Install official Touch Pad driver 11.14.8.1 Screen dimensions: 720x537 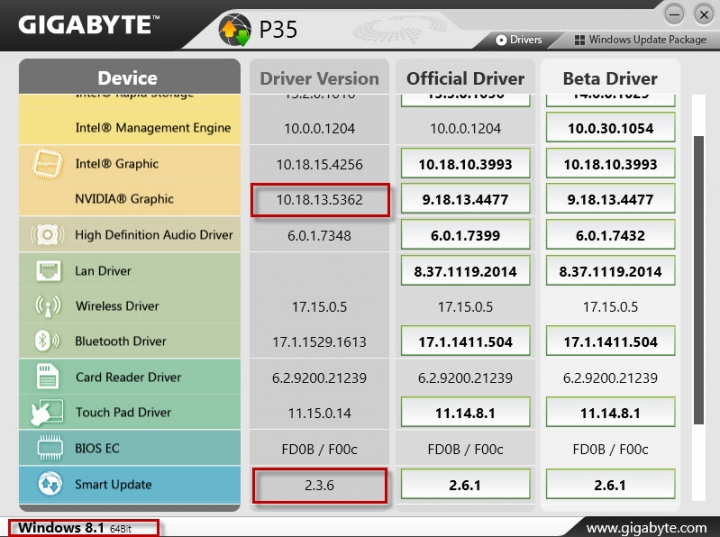click(465, 413)
